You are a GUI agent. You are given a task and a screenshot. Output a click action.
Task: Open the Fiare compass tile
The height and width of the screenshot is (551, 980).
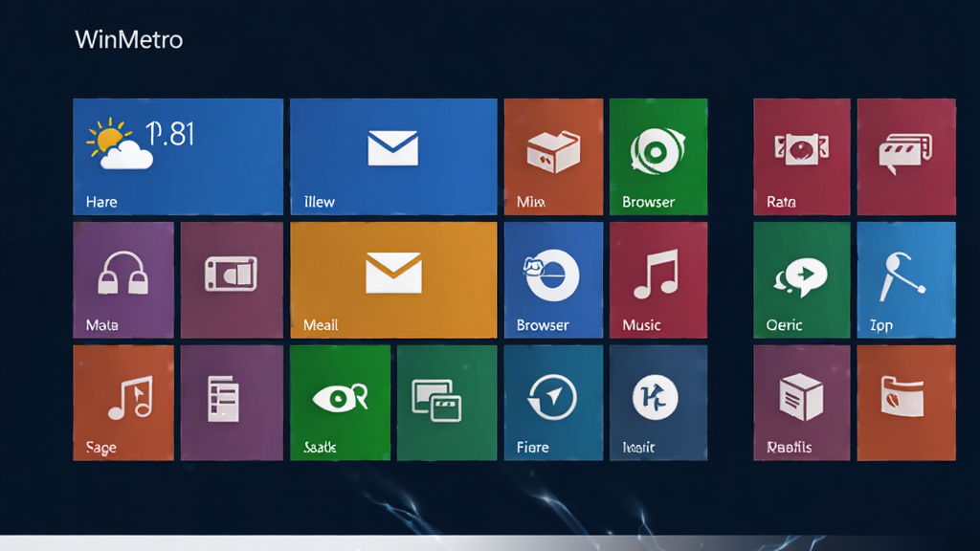click(x=554, y=403)
